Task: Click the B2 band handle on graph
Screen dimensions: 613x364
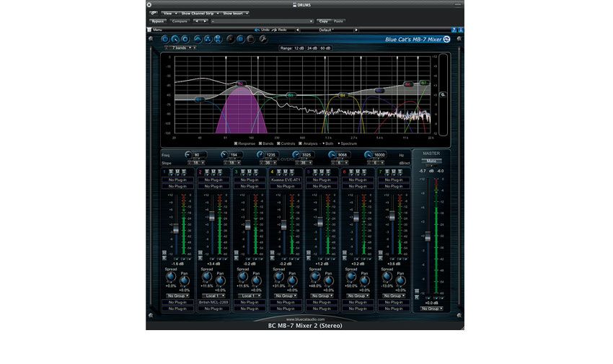Action: coord(241,84)
